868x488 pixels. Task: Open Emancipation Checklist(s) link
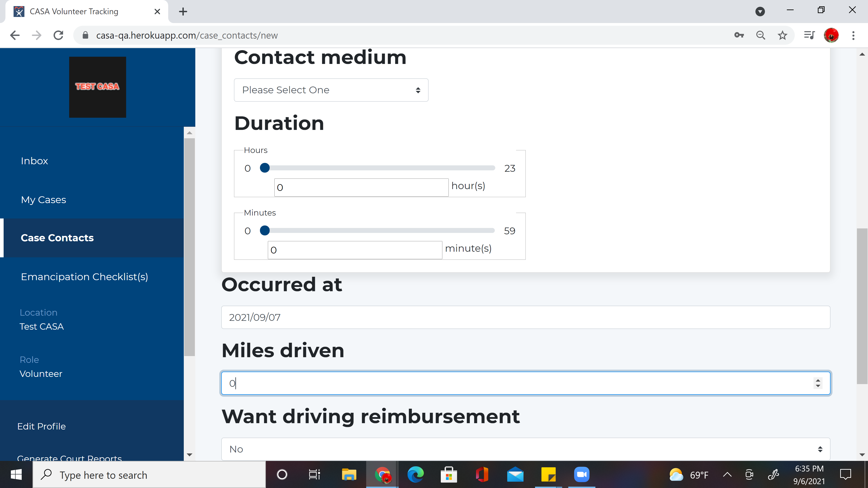tap(84, 277)
